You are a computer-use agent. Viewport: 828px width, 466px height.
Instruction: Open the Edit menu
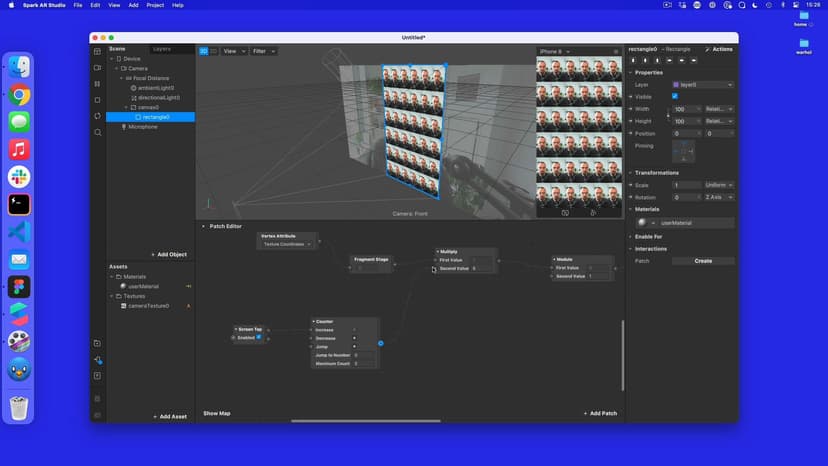click(x=95, y=5)
